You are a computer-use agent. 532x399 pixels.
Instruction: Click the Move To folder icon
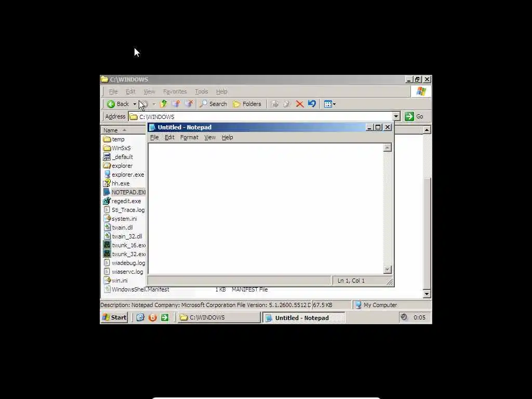pos(176,104)
